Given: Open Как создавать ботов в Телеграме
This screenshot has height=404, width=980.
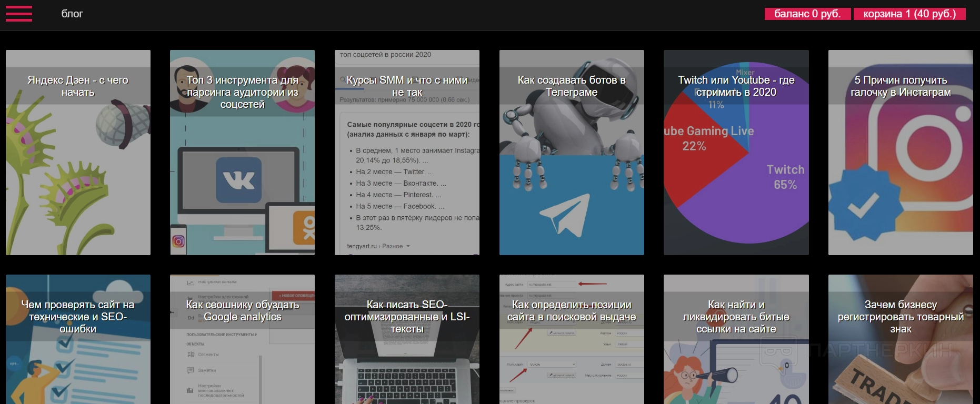Looking at the screenshot, I should [x=572, y=86].
